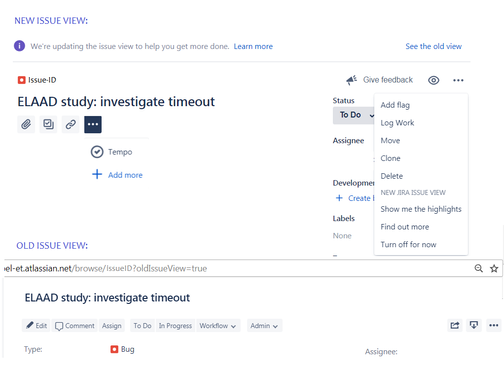Screen dimensions: 504x381
Task: Click the Edit pencil button
Action: 36,326
